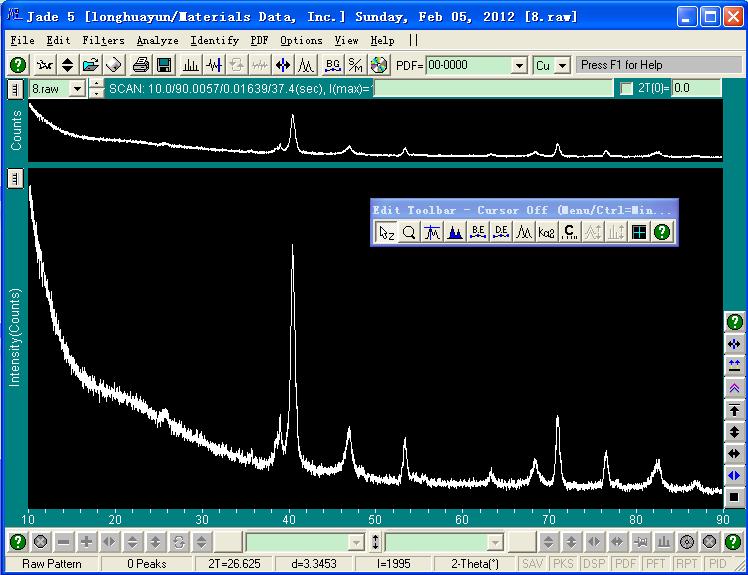This screenshot has height=575, width=748.
Task: Click the print pattern icon
Action: pyautogui.click(x=140, y=65)
